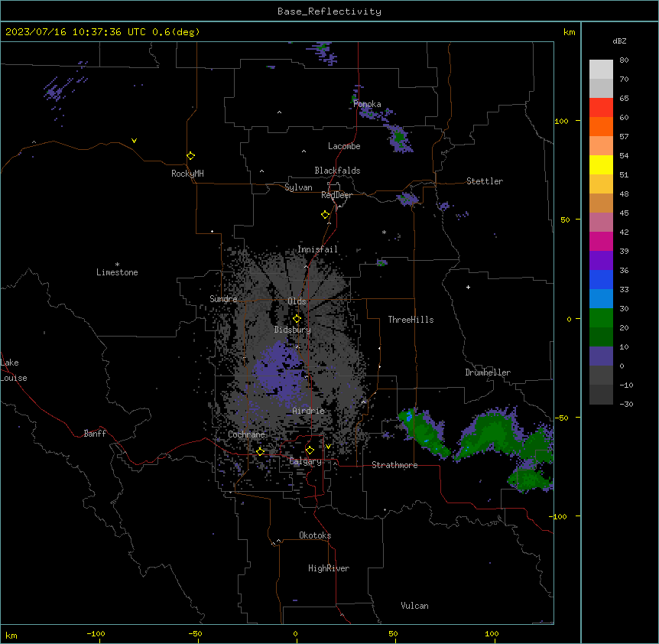Click the yellow diamond marker below RedDeer
Screen dimensions: 659x644
[326, 215]
